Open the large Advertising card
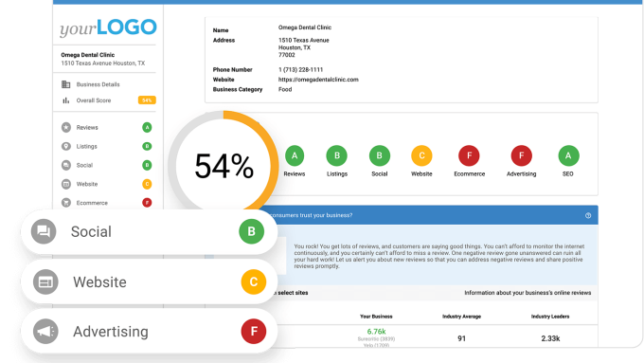Screen dimensions: 644x363 (149, 332)
